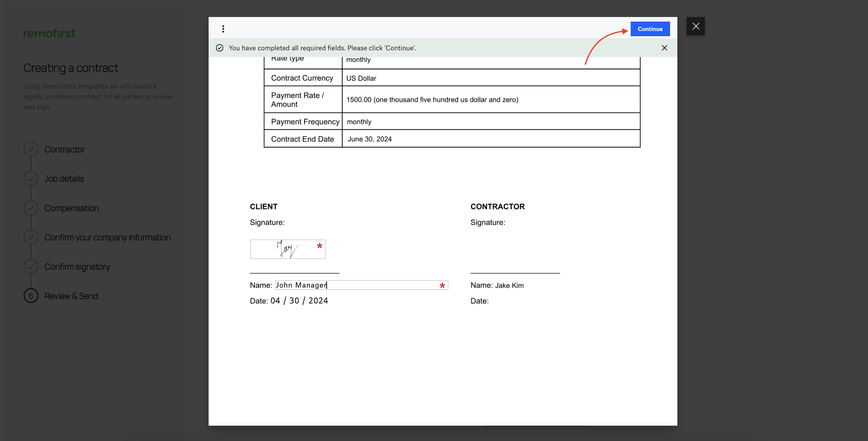Open Confirm your company information step
This screenshot has width=868, height=441.
(x=108, y=237)
